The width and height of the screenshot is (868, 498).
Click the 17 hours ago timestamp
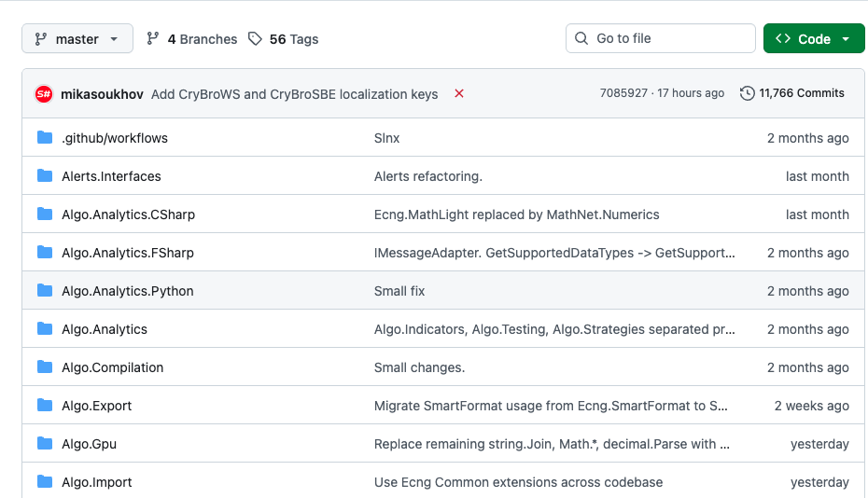691,93
